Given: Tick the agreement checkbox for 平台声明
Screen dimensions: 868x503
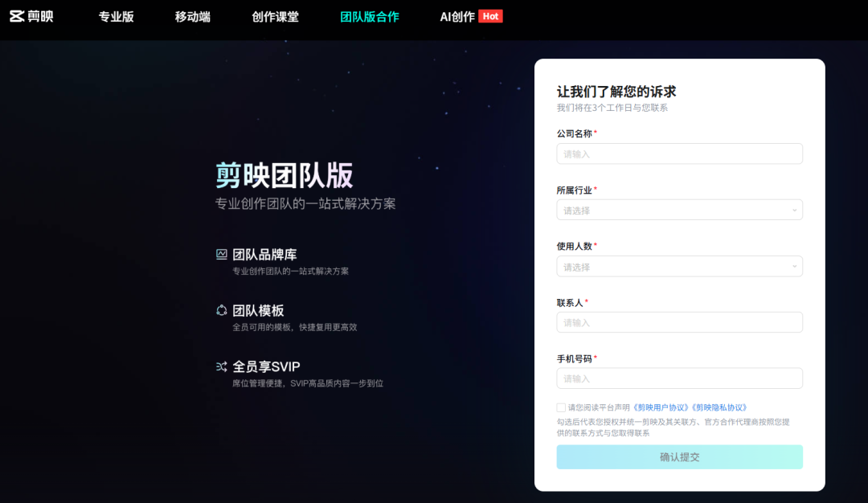Looking at the screenshot, I should tap(561, 408).
